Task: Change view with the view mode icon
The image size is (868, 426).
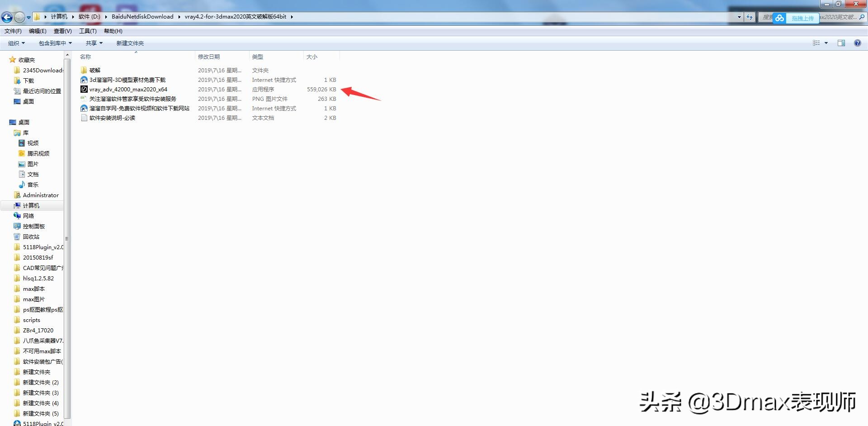Action: click(816, 43)
